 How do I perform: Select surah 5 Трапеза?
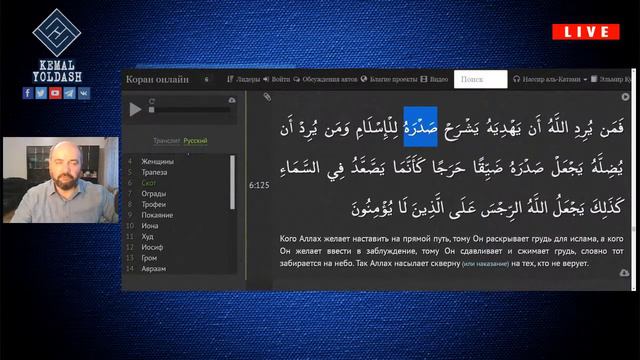154,172
